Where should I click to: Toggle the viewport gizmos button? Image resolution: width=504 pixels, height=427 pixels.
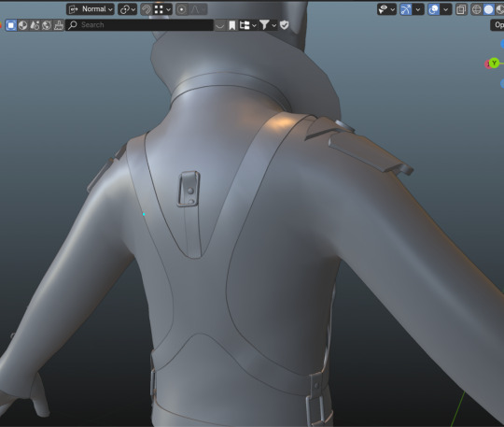click(406, 9)
